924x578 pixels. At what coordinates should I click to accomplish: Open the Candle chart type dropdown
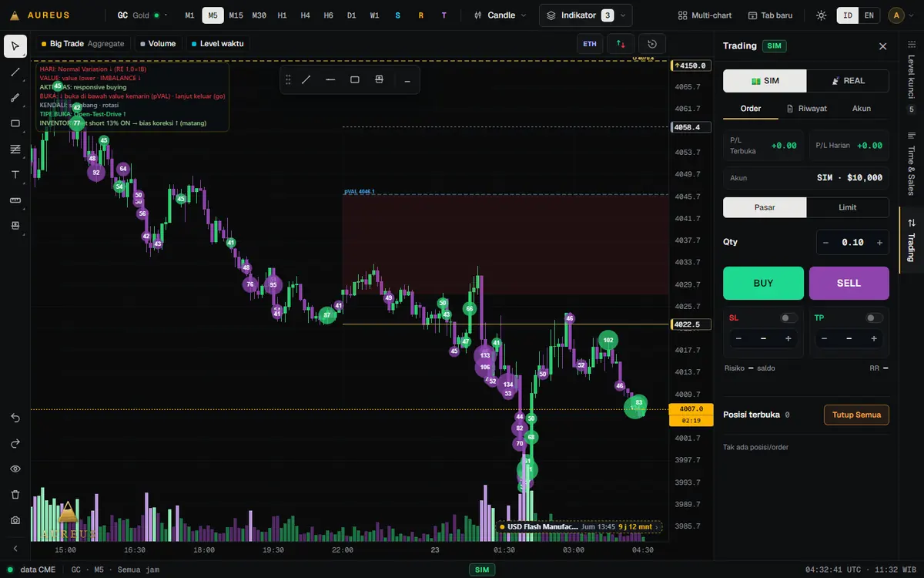point(500,15)
